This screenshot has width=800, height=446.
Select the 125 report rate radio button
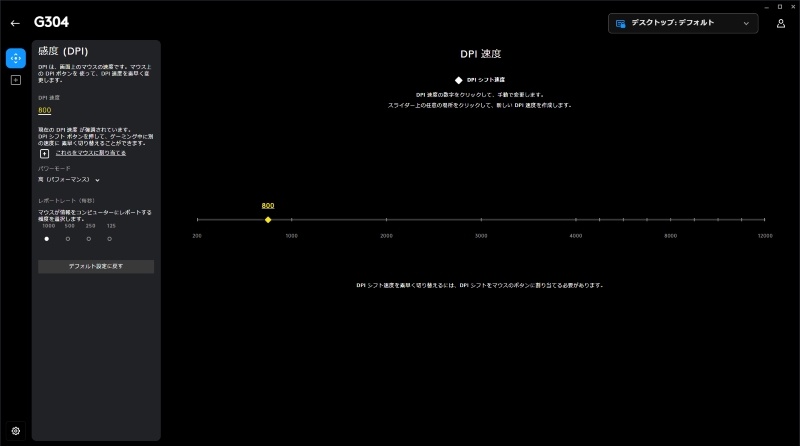coord(109,239)
